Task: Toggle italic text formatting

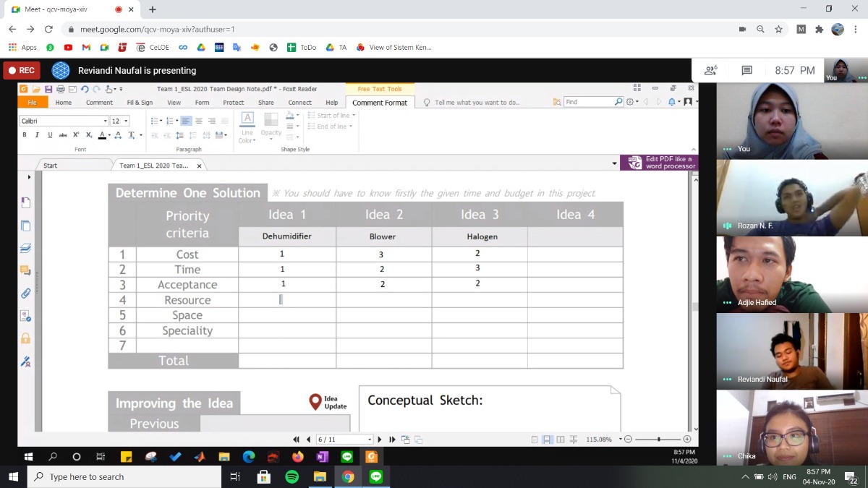Action: pos(39,134)
